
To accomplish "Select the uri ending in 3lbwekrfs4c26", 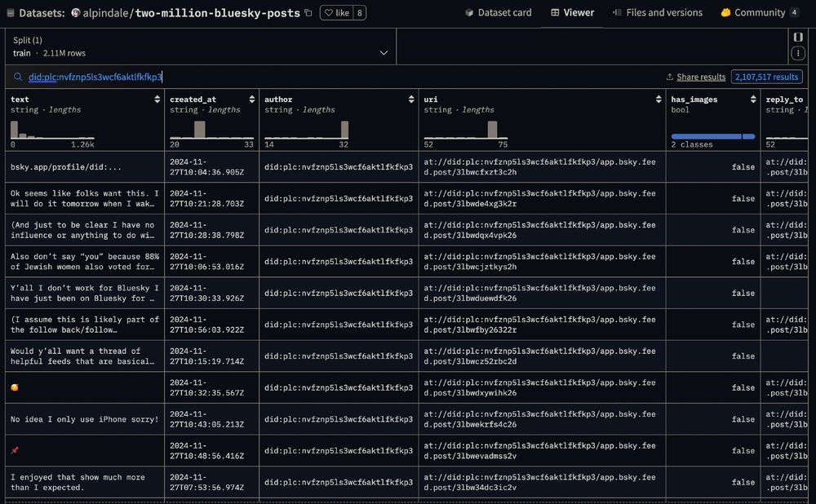I will pyautogui.click(x=542, y=419).
